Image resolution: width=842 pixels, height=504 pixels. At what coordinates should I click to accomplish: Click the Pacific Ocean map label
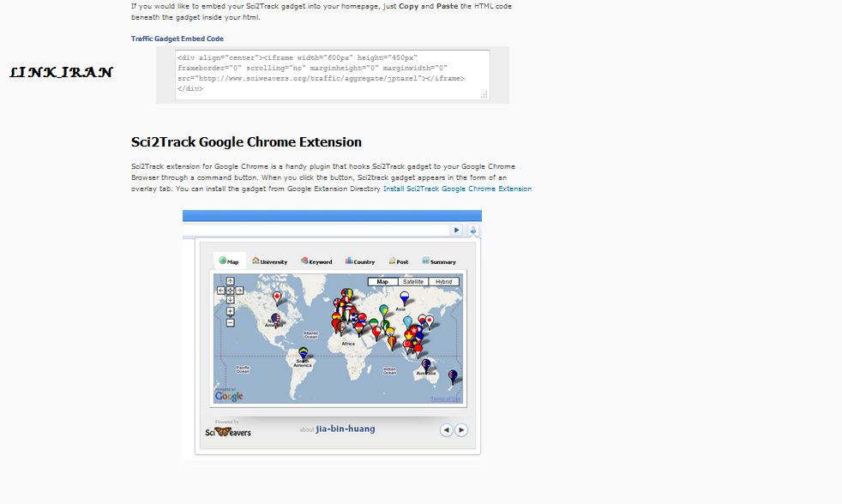tap(243, 369)
